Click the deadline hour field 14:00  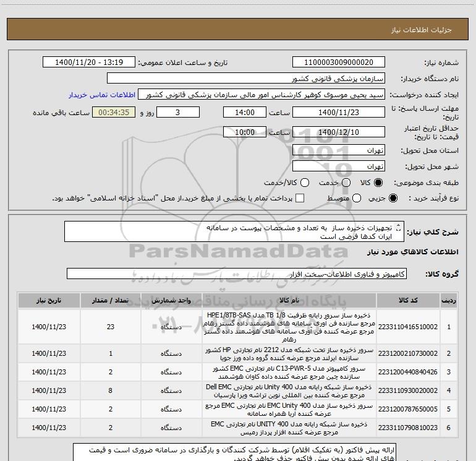tap(245, 112)
